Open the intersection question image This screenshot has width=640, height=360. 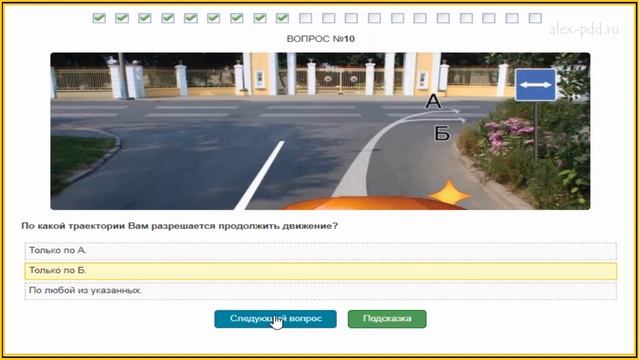[320, 131]
